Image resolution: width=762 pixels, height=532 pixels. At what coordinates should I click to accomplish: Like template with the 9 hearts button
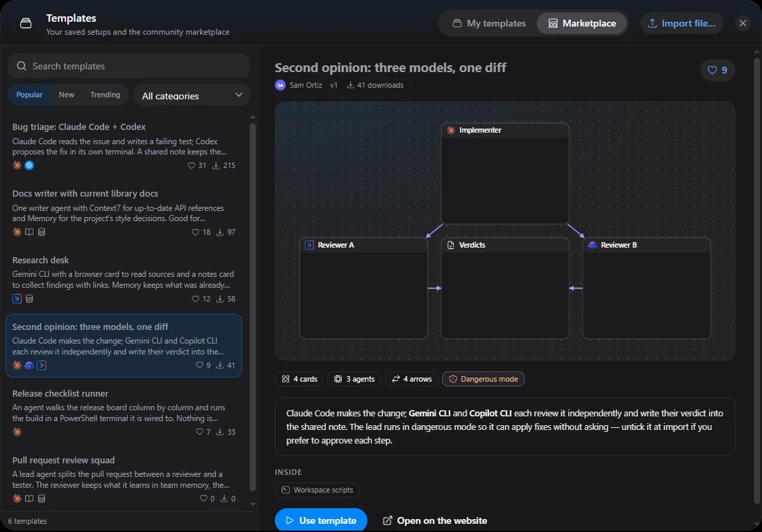(x=717, y=70)
